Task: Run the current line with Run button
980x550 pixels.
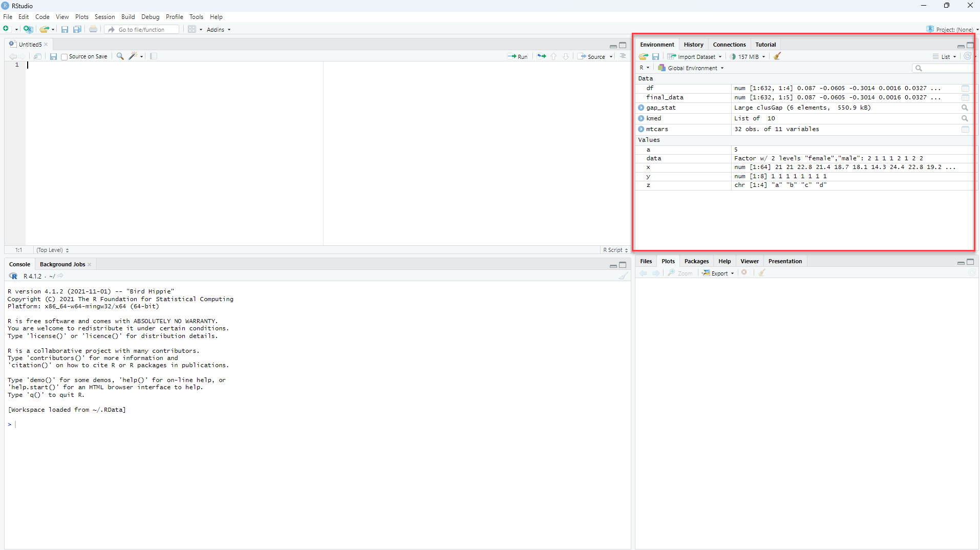Action: point(518,57)
